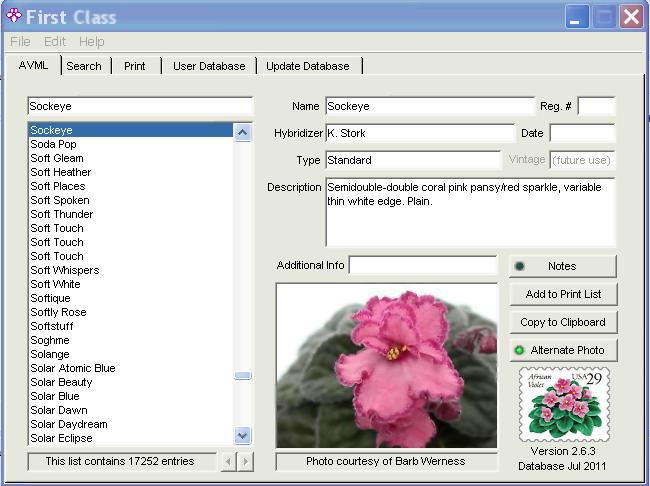Open the File menu
This screenshot has width=650, height=486.
pyautogui.click(x=20, y=42)
